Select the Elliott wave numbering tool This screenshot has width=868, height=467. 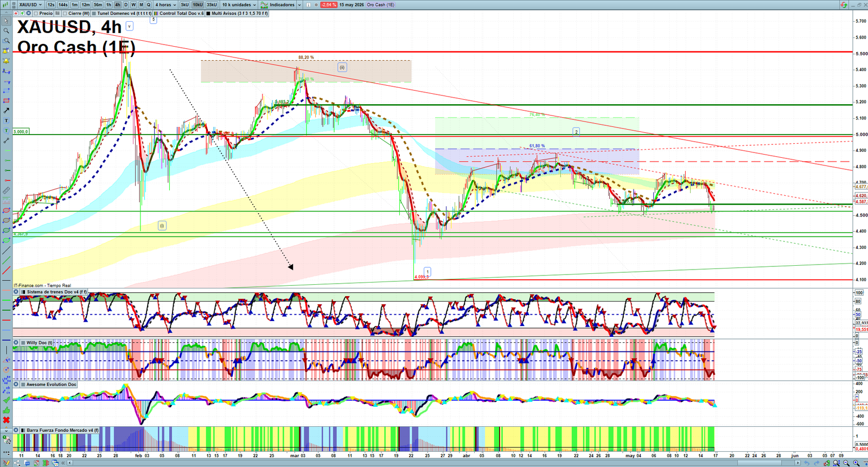tap(7, 380)
